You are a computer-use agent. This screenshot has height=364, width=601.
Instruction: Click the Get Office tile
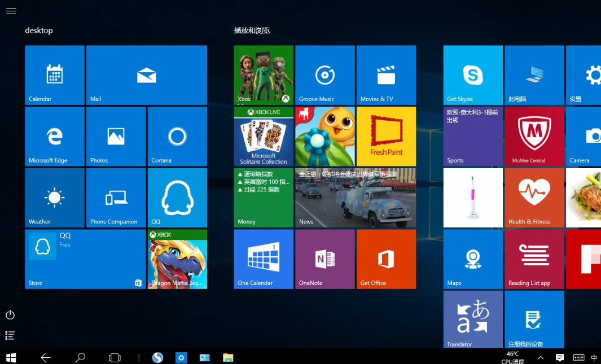pos(386,259)
